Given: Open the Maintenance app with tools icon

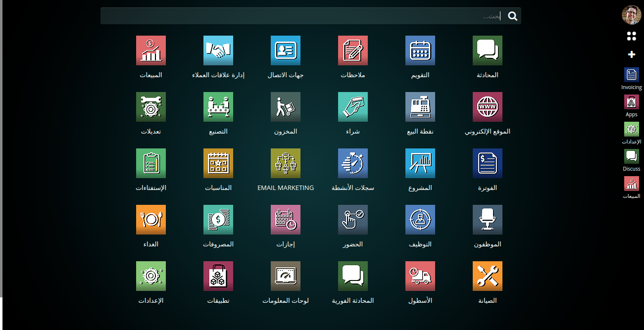Looking at the screenshot, I should pos(487,276).
